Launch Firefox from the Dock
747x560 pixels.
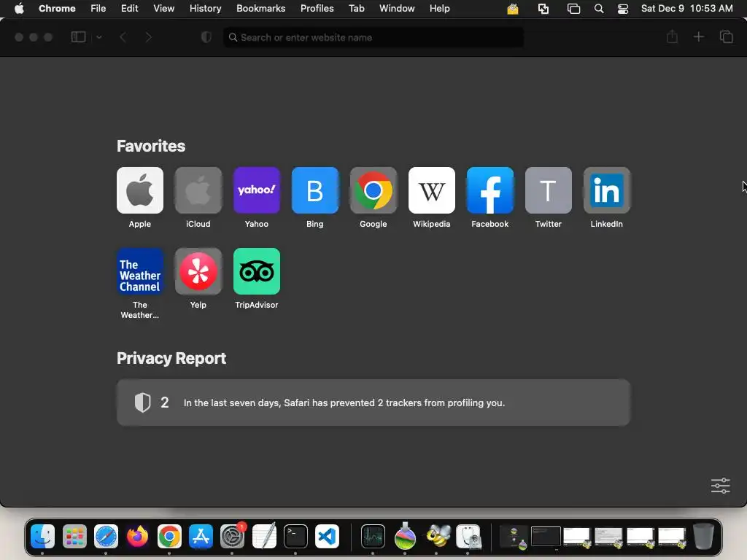pos(137,536)
